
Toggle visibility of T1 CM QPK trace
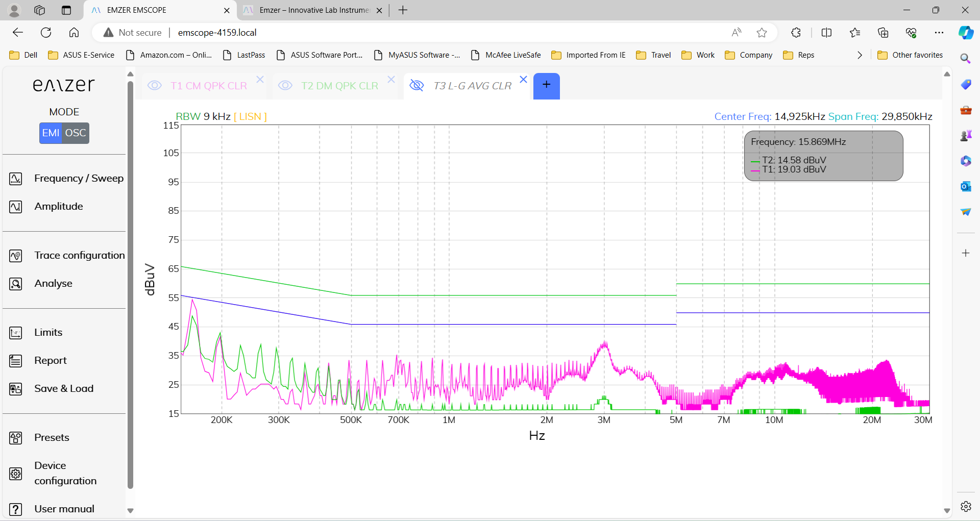click(155, 86)
